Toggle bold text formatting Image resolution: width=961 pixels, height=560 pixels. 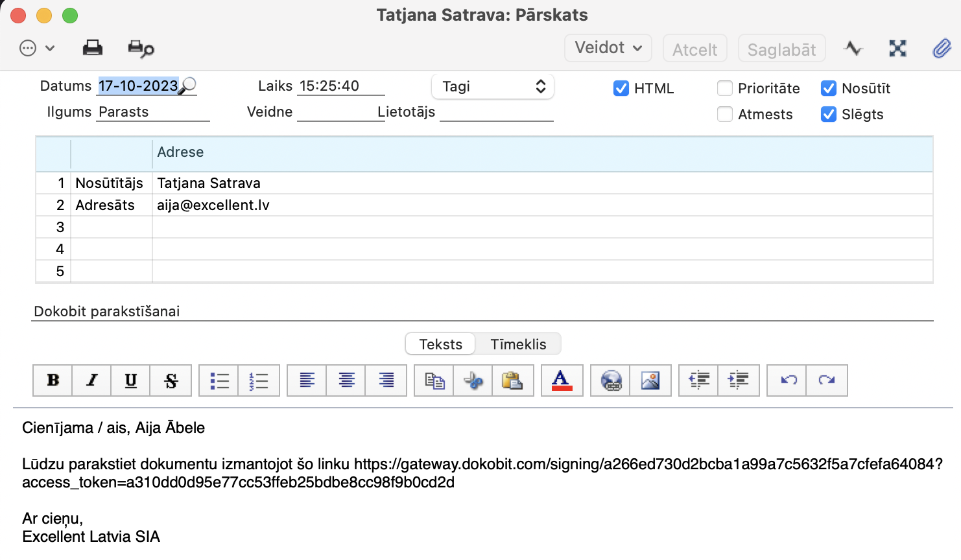coord(53,380)
